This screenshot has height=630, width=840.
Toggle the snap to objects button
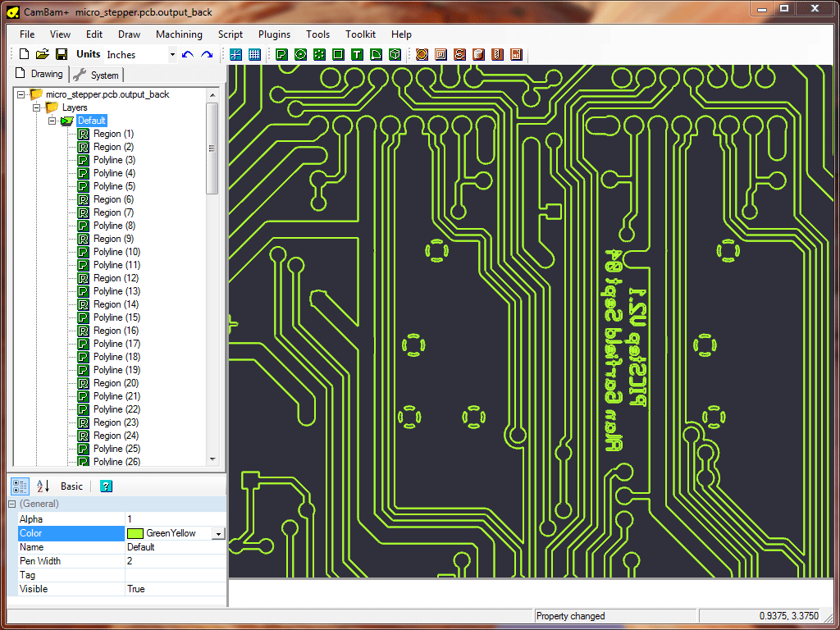click(x=235, y=54)
